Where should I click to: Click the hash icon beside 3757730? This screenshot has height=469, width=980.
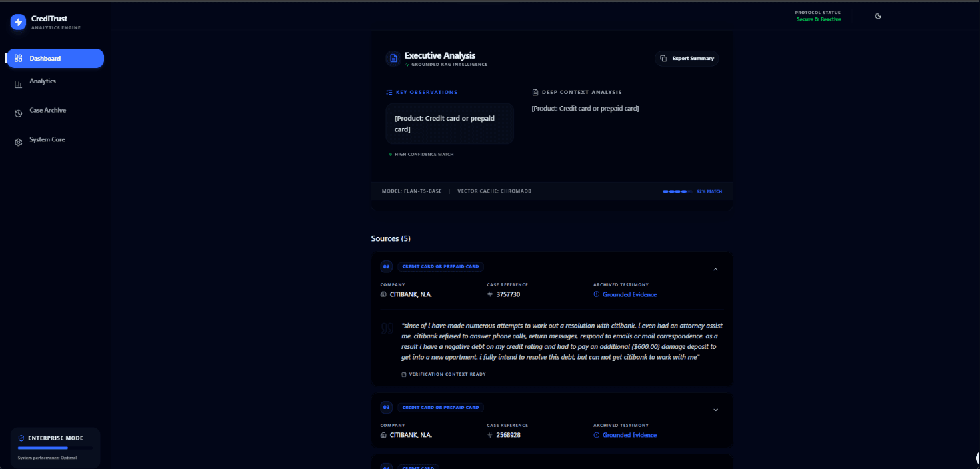pos(490,294)
